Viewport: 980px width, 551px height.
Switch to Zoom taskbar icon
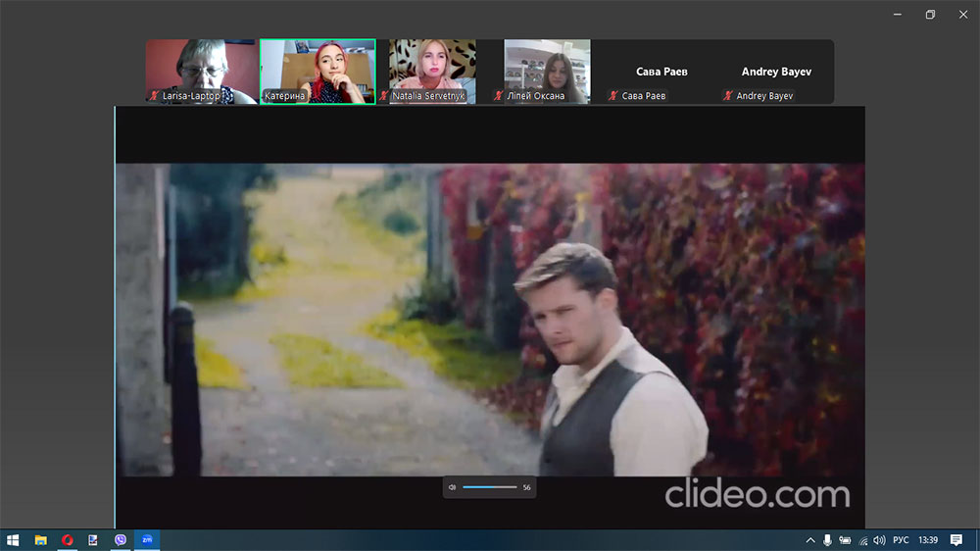(x=147, y=540)
